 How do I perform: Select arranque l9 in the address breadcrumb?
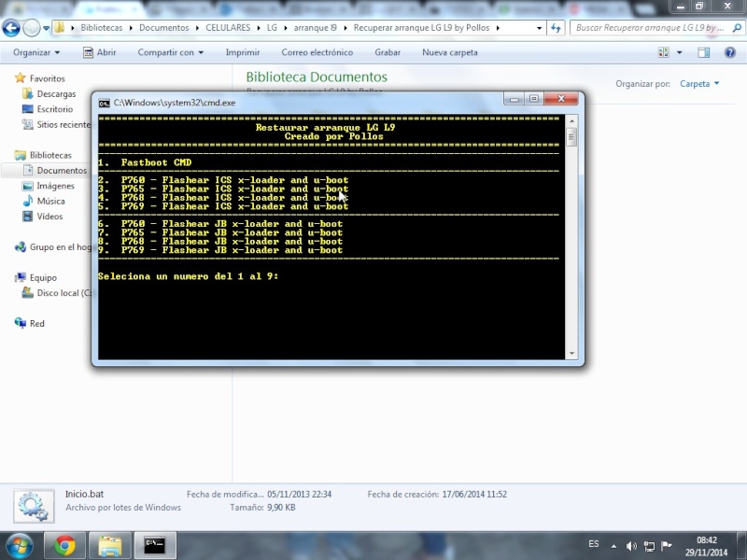click(315, 28)
